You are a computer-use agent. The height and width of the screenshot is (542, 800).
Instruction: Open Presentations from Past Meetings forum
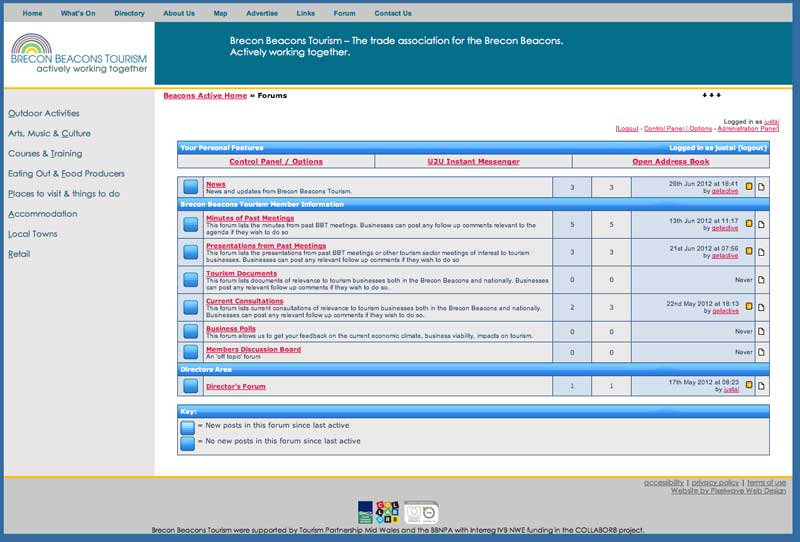266,245
